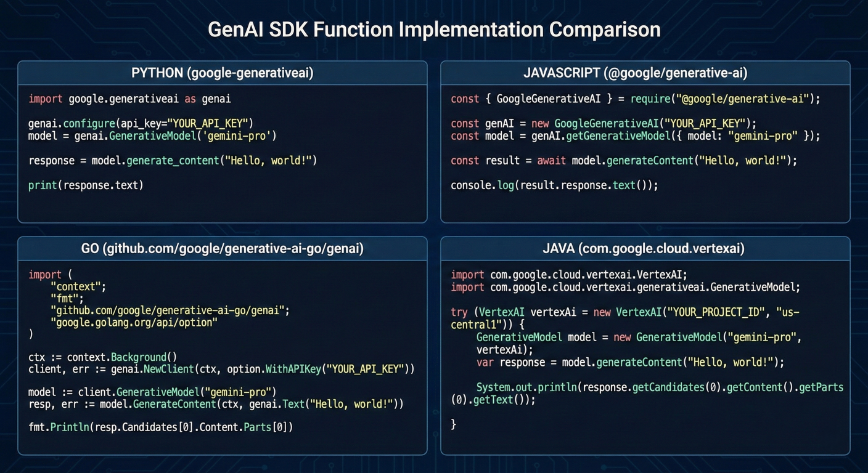Click the PYTHON (google-generativeai) panel header
The width and height of the screenshot is (868, 473).
222,73
